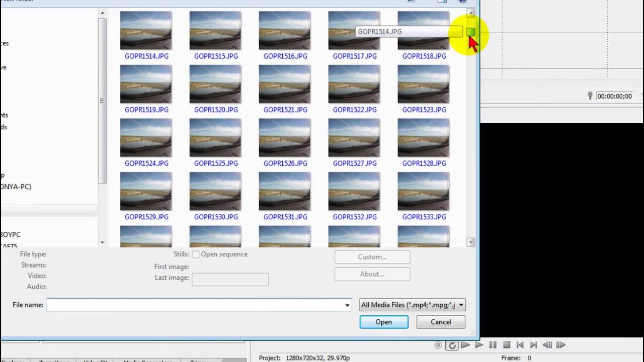The width and height of the screenshot is (644, 362).
Task: Click Play From Start in the transport bar
Action: tap(465, 345)
